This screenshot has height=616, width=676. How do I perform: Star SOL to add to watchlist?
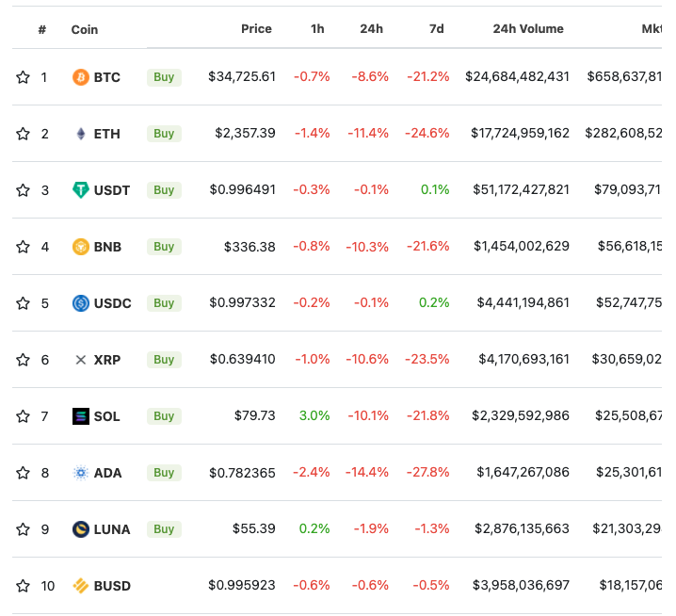pyautogui.click(x=23, y=416)
